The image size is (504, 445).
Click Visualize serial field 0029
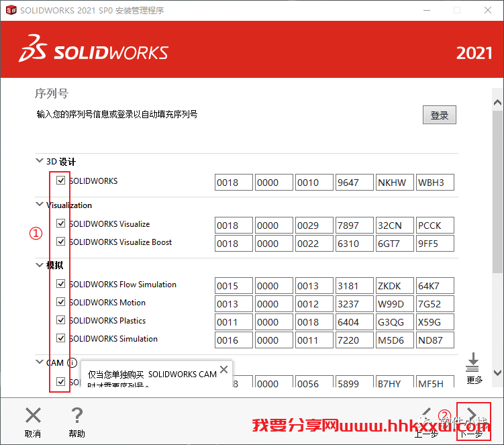tap(314, 225)
